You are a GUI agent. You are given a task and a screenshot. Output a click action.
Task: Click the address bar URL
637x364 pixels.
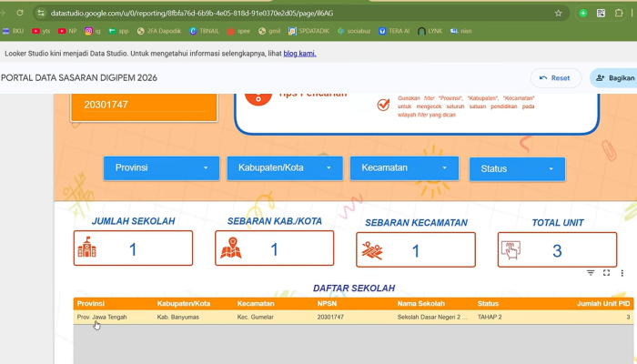(x=192, y=14)
